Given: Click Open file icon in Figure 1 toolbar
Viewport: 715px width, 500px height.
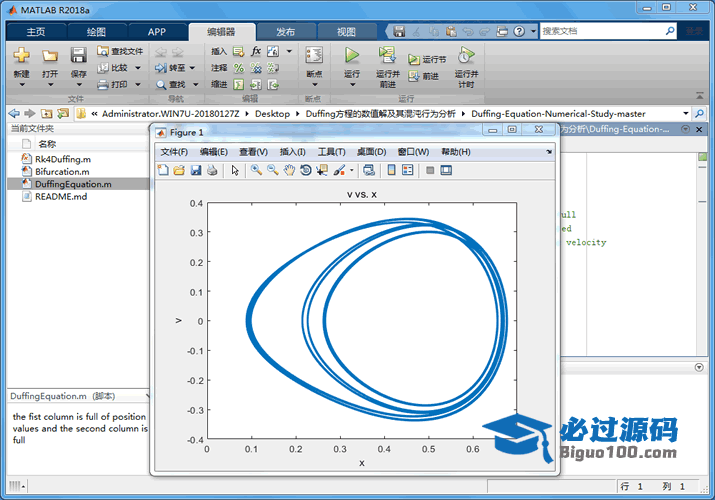Looking at the screenshot, I should [179, 170].
